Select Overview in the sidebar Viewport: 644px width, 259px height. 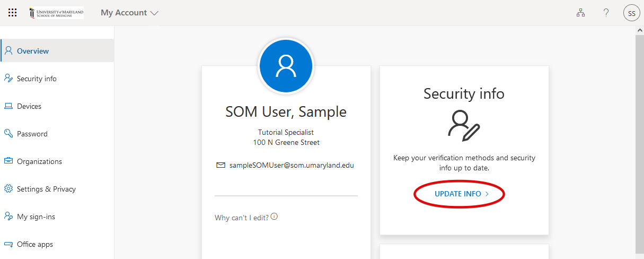point(33,51)
